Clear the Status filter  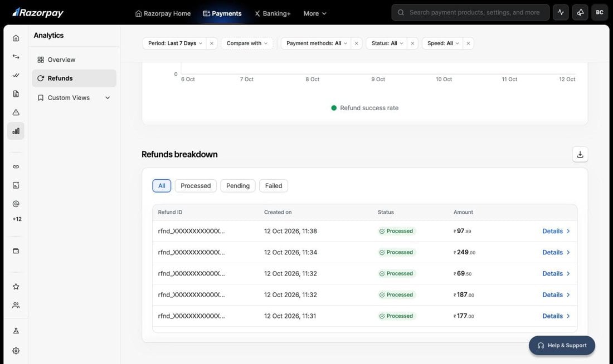click(412, 43)
